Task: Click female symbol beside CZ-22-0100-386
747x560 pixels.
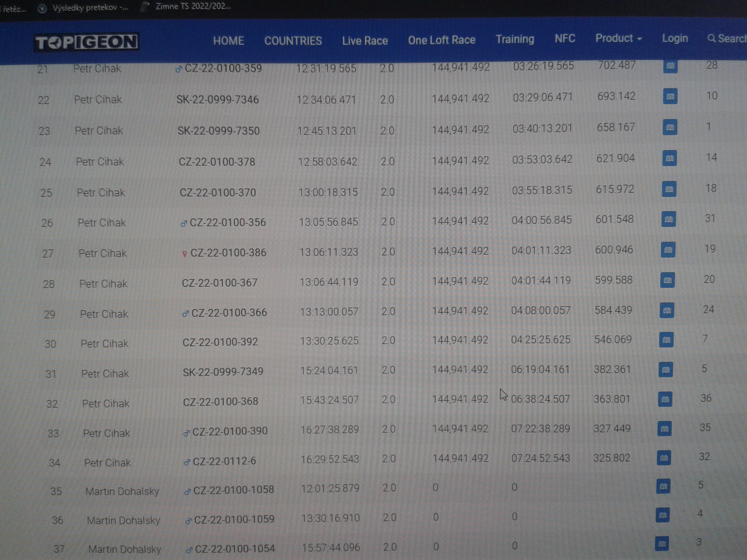Action: pyautogui.click(x=184, y=253)
